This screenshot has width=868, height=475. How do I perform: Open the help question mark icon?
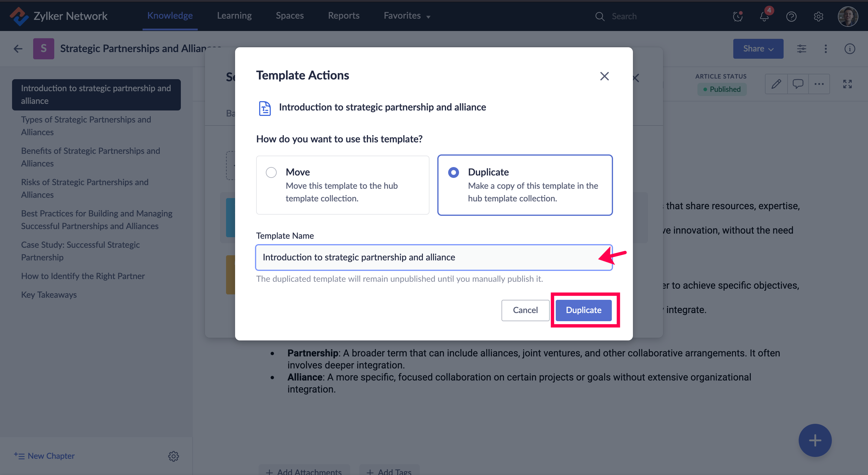(791, 16)
